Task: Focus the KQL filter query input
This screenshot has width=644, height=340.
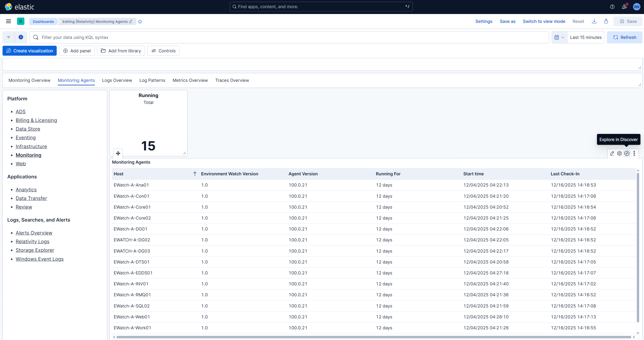Action: [x=289, y=37]
